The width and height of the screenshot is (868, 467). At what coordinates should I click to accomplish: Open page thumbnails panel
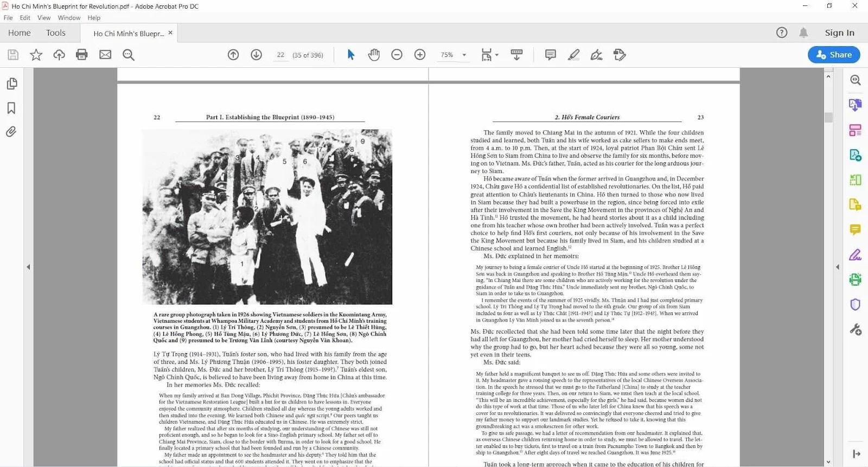11,84
